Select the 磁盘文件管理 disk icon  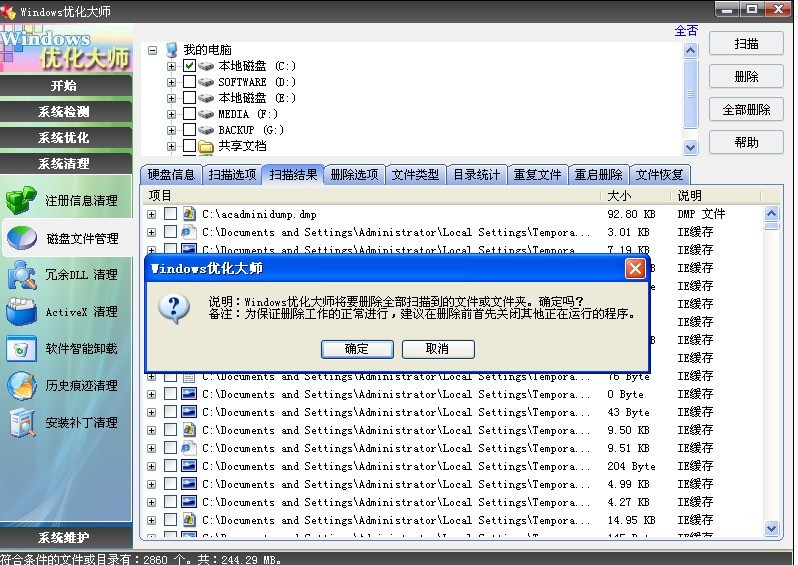pos(22,238)
